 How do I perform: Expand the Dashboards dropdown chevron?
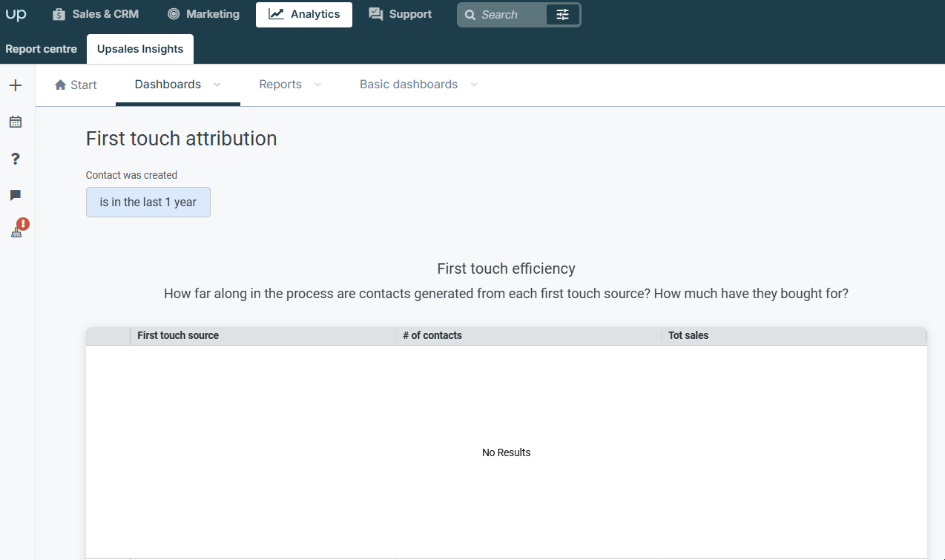pos(217,85)
